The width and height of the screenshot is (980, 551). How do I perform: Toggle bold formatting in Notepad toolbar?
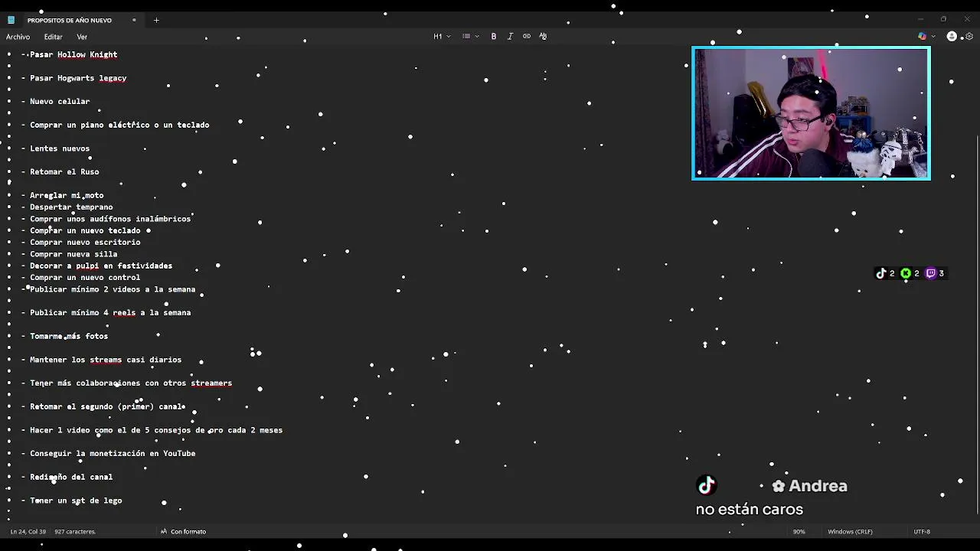coord(494,36)
